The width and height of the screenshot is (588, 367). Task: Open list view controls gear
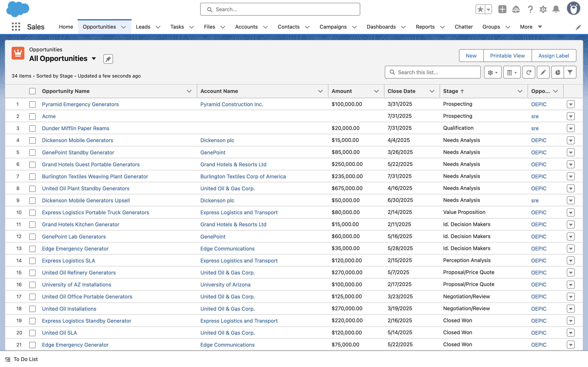(492, 72)
